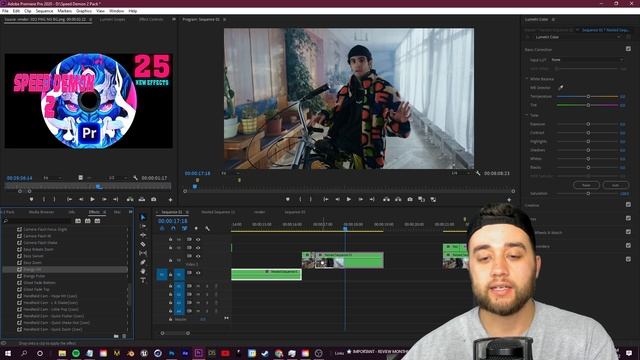This screenshot has height=360, width=640.
Task: Create new custom bin in Effects panel
Action: click(x=116, y=336)
